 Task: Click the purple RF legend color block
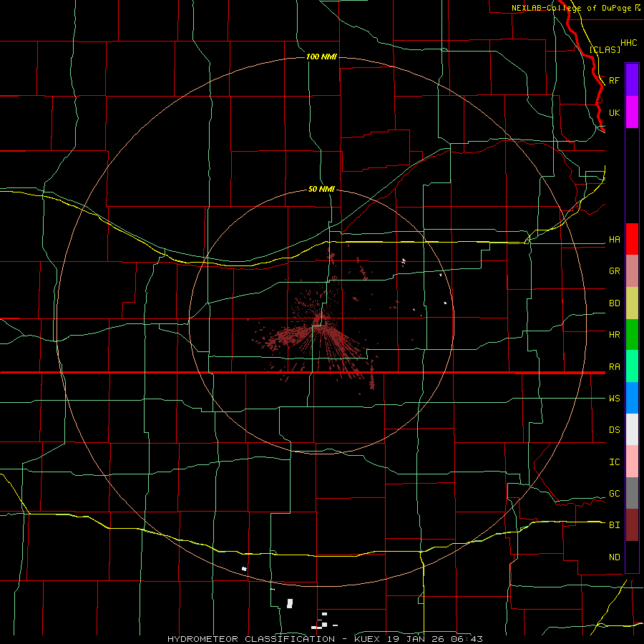(632, 80)
